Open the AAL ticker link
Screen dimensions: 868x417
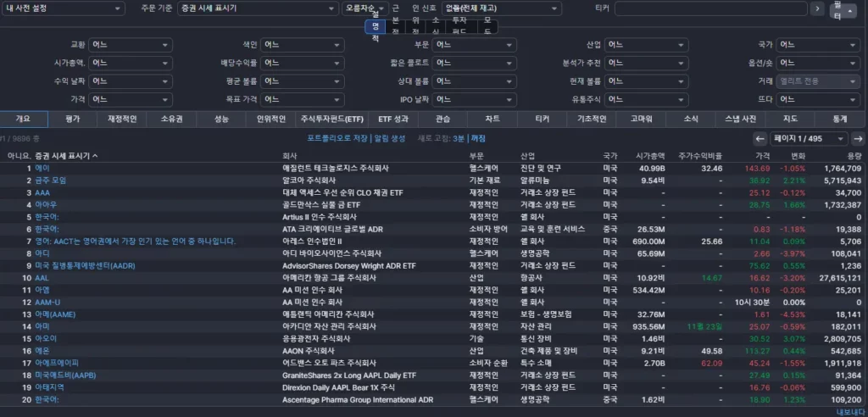(42, 278)
